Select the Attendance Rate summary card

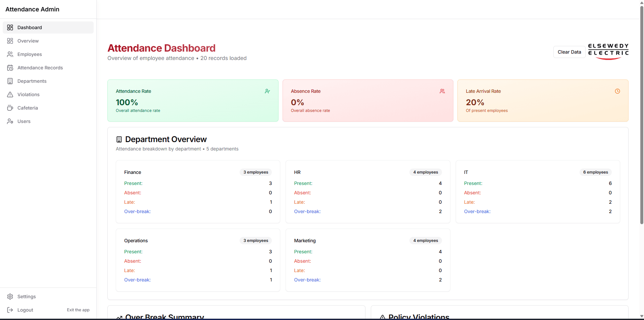(x=193, y=101)
